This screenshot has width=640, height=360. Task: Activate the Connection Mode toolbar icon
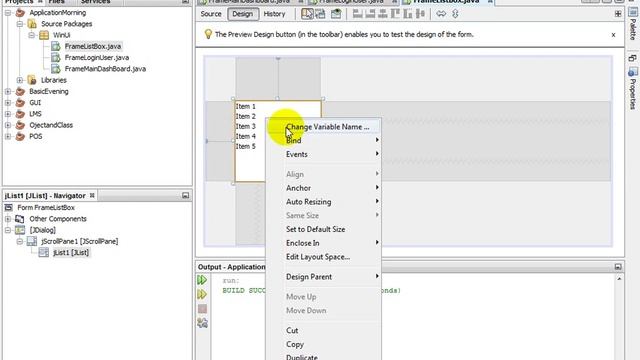320,14
